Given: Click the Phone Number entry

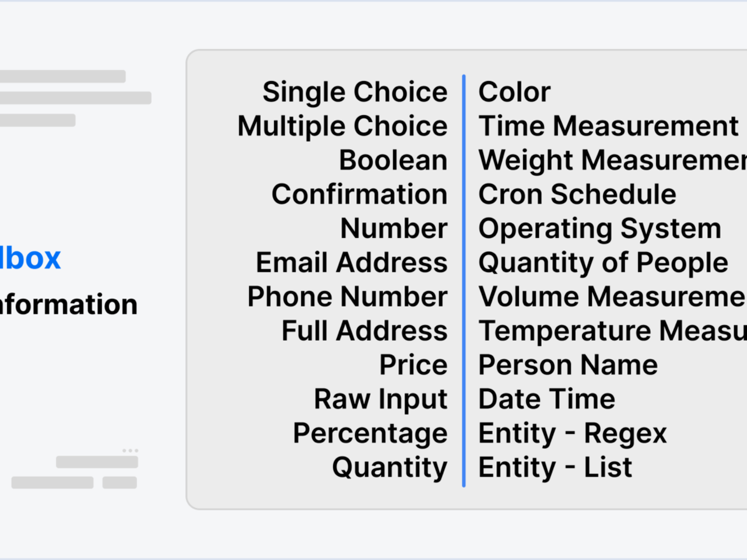Looking at the screenshot, I should click(347, 297).
